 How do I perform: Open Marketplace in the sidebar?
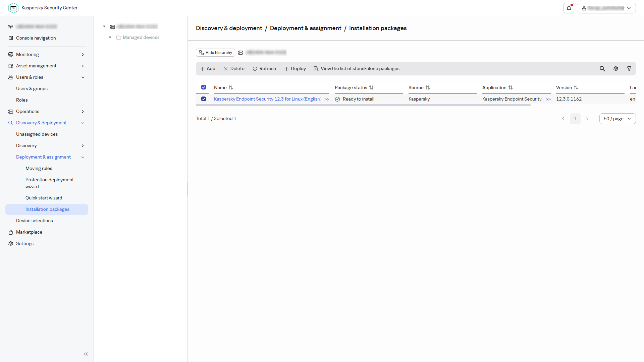point(29,232)
